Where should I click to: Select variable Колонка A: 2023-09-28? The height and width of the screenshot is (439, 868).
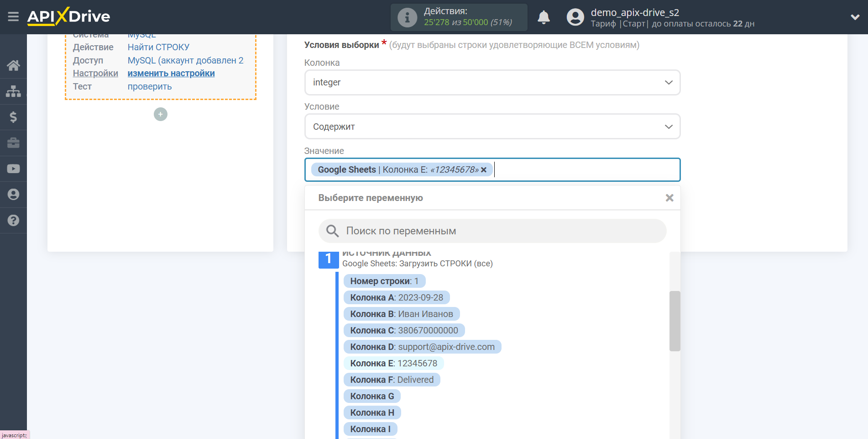pos(397,298)
